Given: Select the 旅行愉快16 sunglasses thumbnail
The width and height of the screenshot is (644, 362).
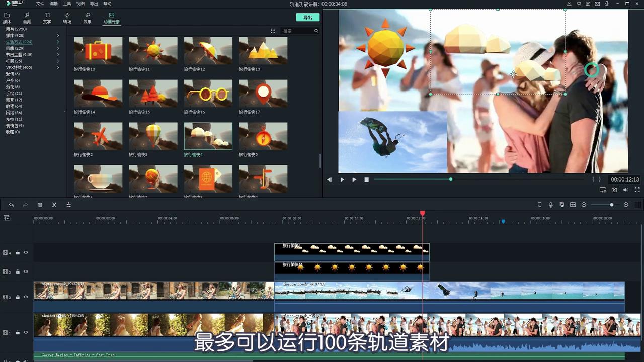Looking at the screenshot, I should tap(208, 93).
